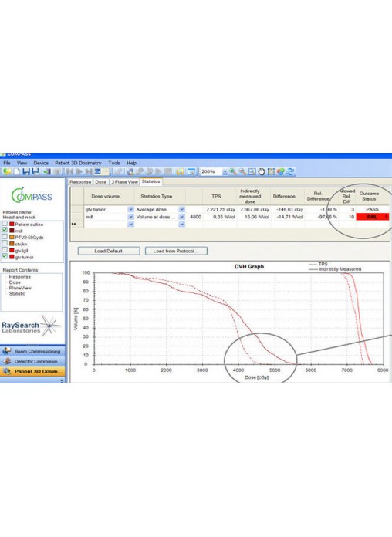This screenshot has width=392, height=537.
Task: Select Response in Report Contents list
Action: [19, 277]
